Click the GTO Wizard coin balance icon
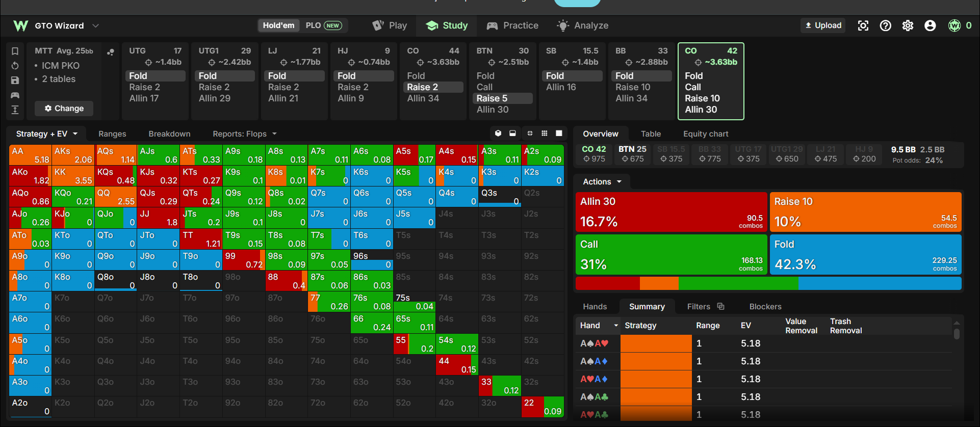 click(955, 25)
